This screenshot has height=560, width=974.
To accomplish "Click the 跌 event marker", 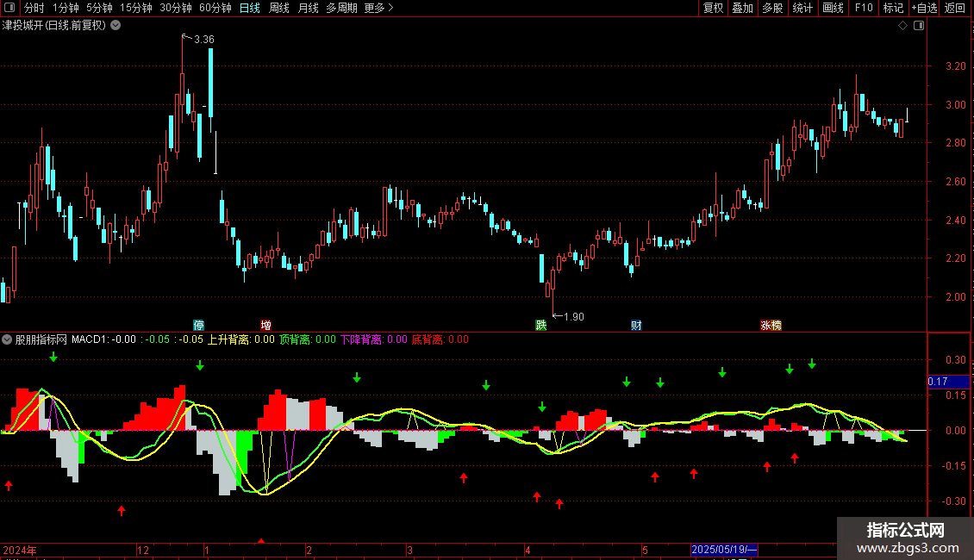I will pos(541,326).
